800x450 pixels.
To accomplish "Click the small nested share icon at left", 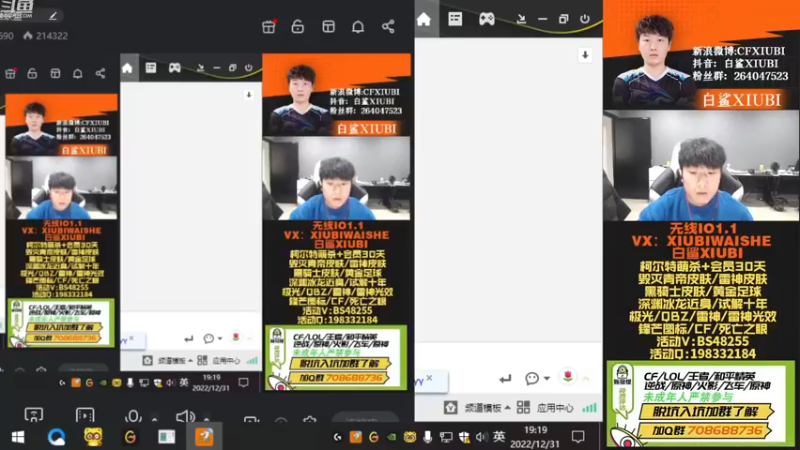I will pos(101,73).
